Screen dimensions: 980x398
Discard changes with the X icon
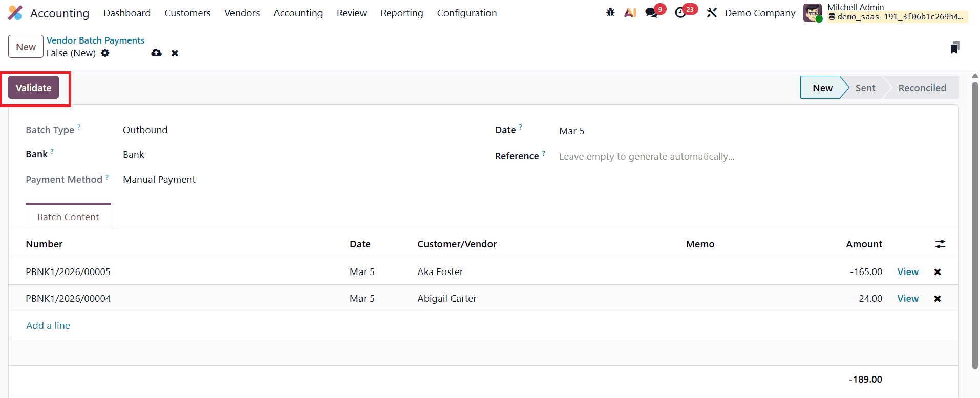(175, 53)
